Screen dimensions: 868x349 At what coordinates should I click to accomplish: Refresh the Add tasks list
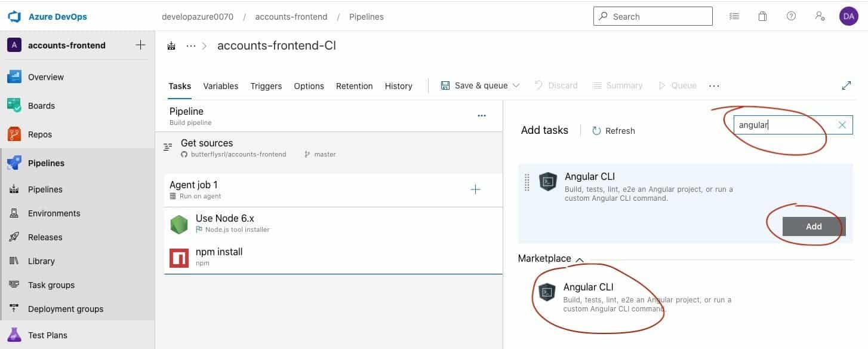coord(613,131)
